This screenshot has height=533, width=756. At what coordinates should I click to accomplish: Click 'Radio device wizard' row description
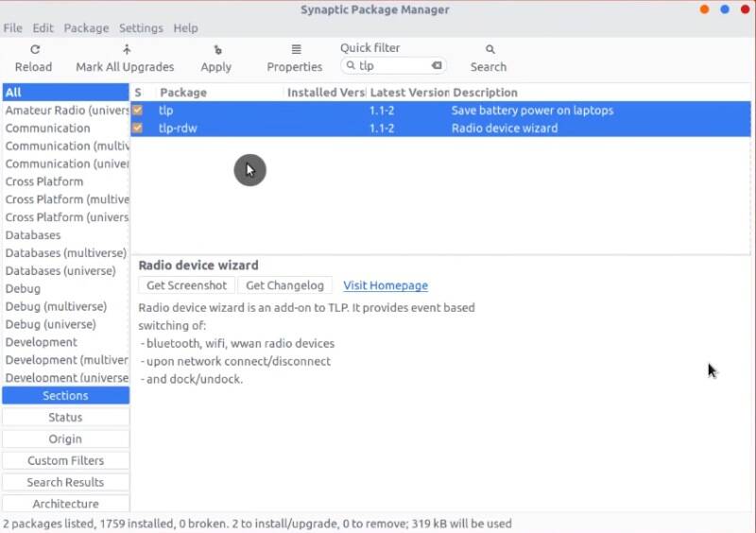point(505,129)
